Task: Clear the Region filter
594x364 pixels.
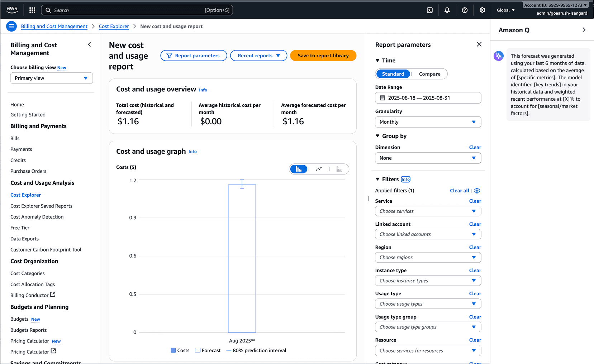Action: click(x=475, y=247)
